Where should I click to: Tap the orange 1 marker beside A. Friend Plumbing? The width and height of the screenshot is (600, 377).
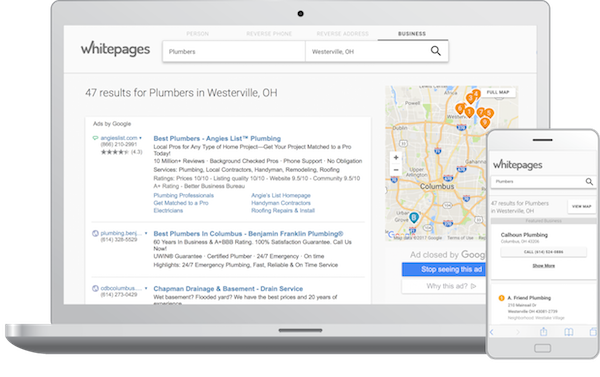tap(501, 298)
